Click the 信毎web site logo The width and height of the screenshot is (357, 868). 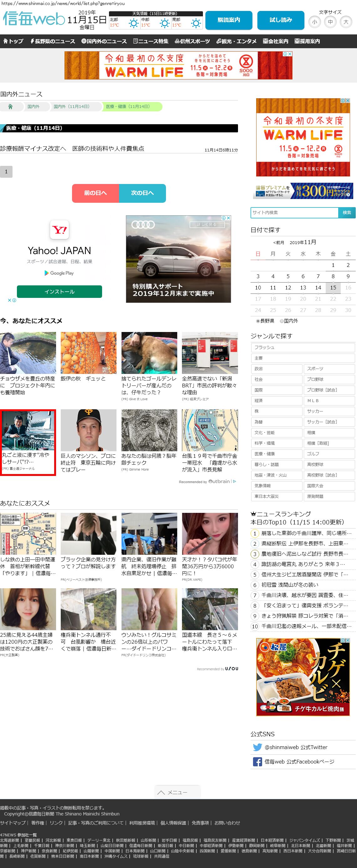pos(34,19)
